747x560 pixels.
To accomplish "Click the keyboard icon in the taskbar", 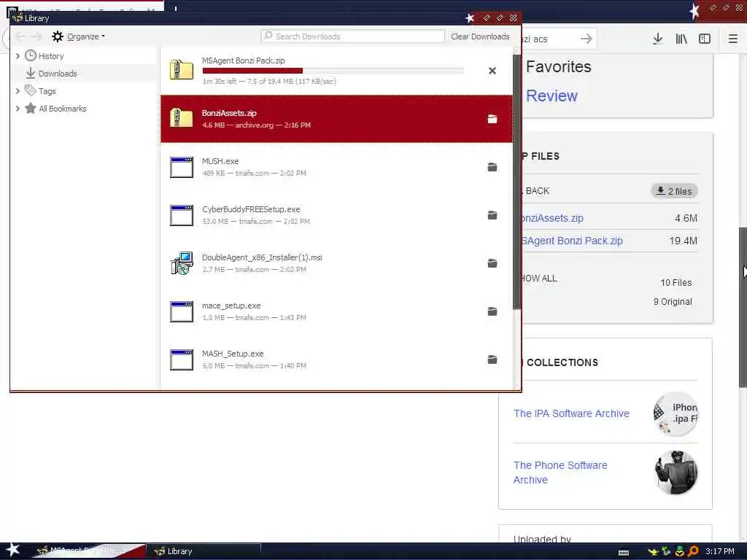I will [623, 553].
